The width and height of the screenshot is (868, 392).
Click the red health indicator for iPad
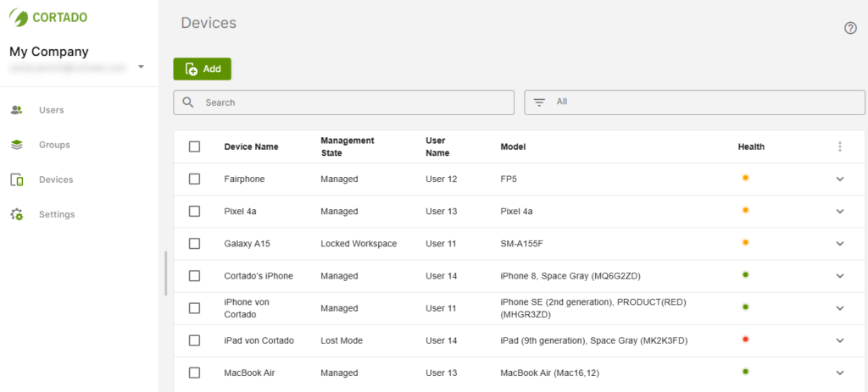(x=745, y=340)
